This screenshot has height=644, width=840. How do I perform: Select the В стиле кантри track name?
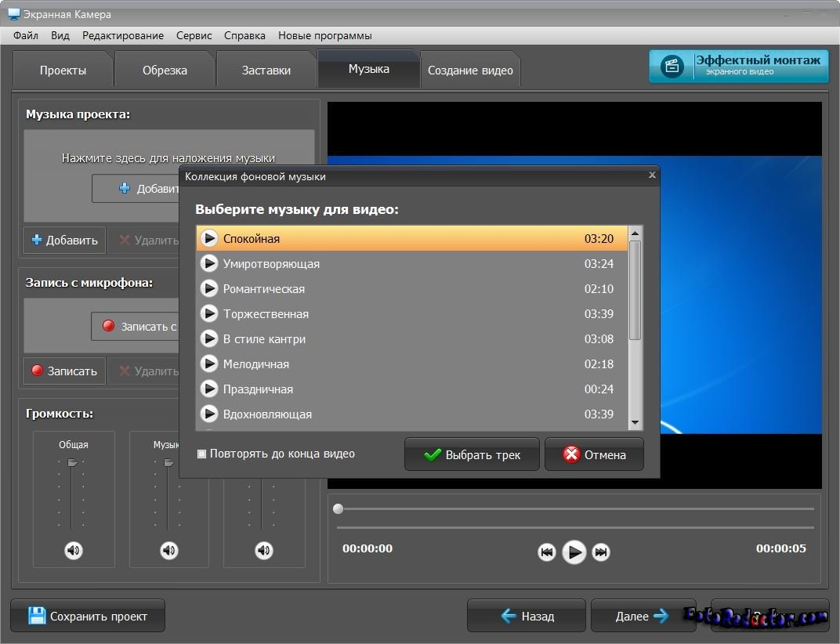tap(264, 339)
